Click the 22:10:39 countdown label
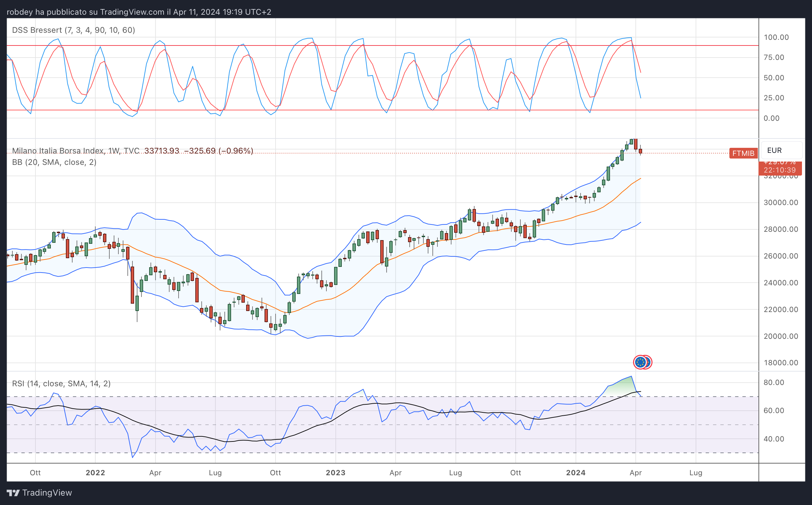Screen dimensions: 812x505 780,170
